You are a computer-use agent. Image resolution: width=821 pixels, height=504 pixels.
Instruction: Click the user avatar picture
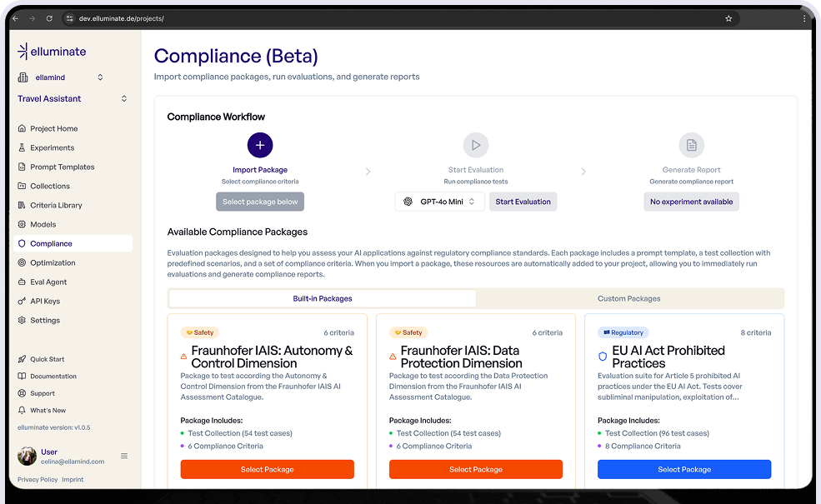[27, 456]
